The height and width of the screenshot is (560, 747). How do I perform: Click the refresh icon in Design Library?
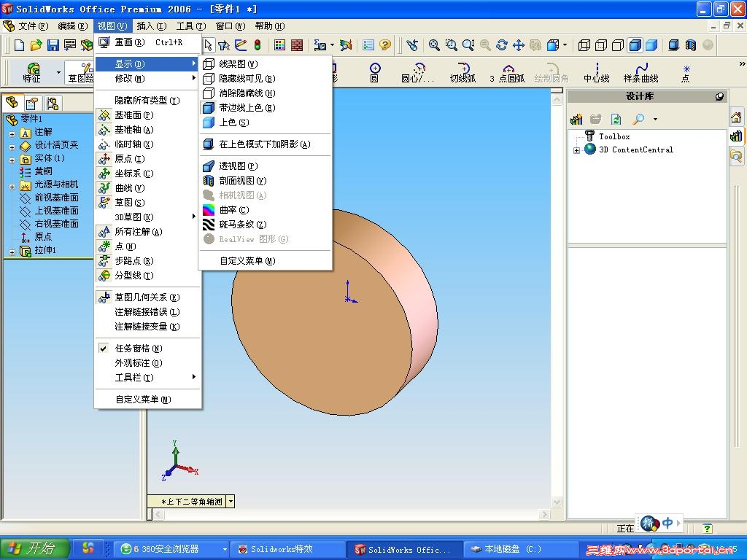(616, 119)
